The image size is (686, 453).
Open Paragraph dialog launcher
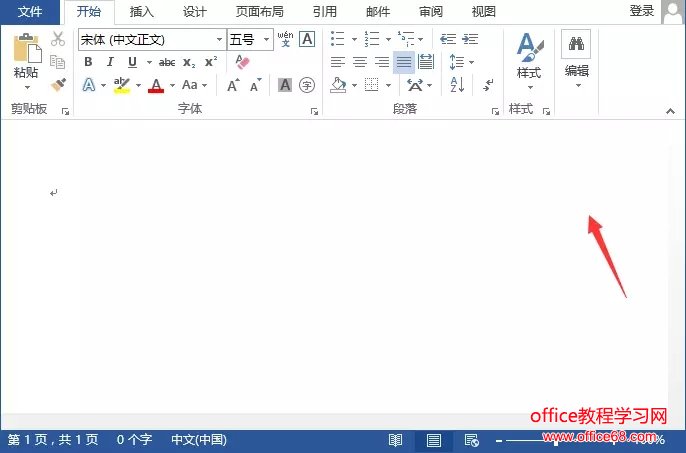pyautogui.click(x=495, y=112)
